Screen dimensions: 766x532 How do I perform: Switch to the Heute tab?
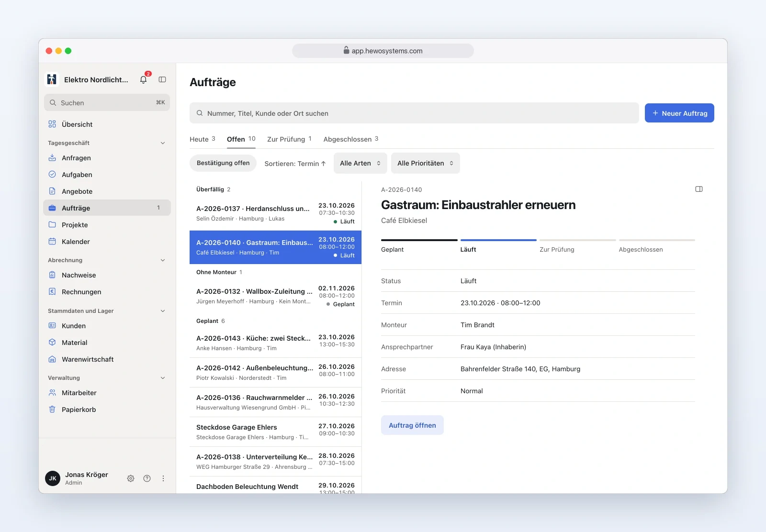click(203, 139)
